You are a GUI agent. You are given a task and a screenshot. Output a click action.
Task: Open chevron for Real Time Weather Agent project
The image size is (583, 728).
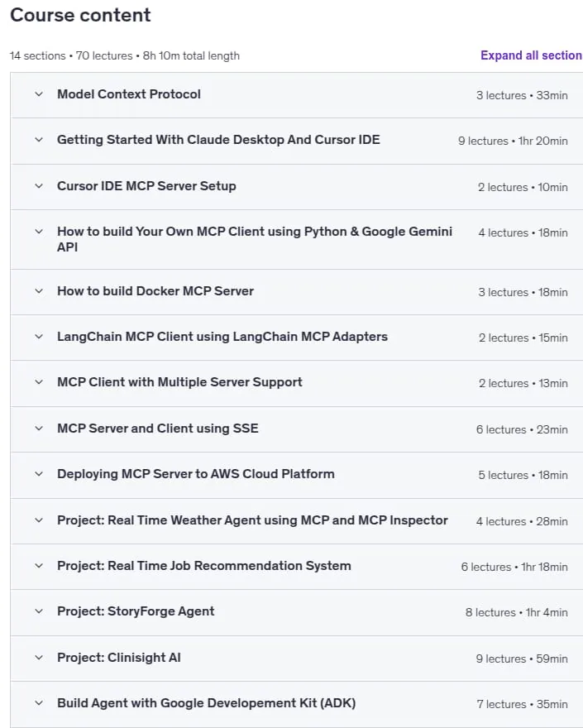coord(39,520)
